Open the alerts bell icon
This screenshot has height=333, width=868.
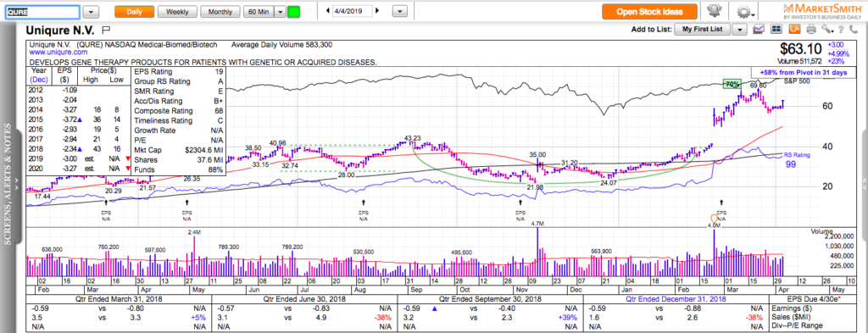(x=714, y=11)
